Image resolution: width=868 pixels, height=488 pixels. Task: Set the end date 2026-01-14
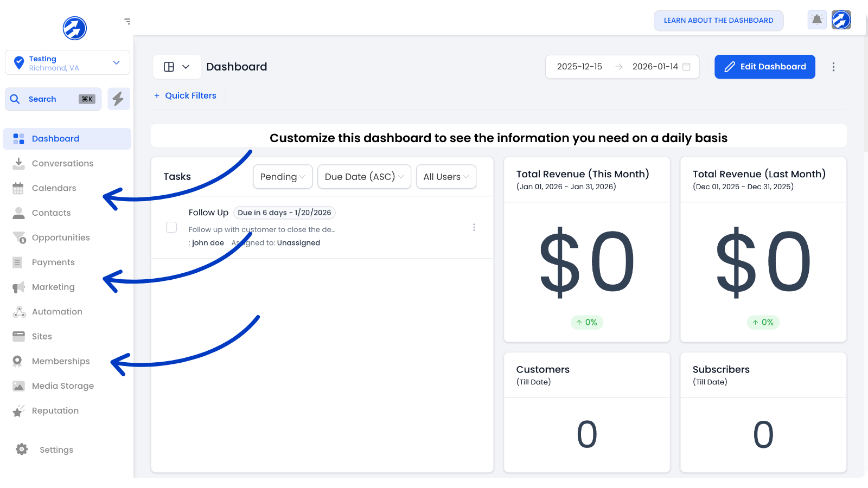(655, 67)
